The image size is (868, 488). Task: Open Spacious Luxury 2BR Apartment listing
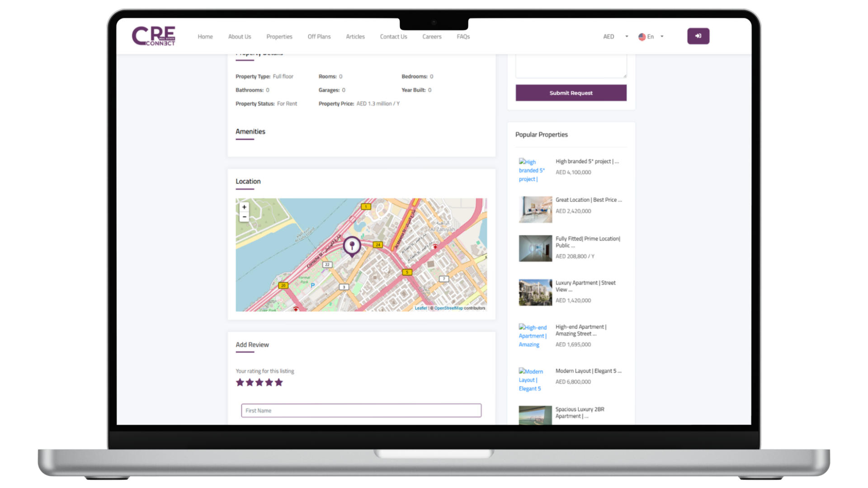580,413
